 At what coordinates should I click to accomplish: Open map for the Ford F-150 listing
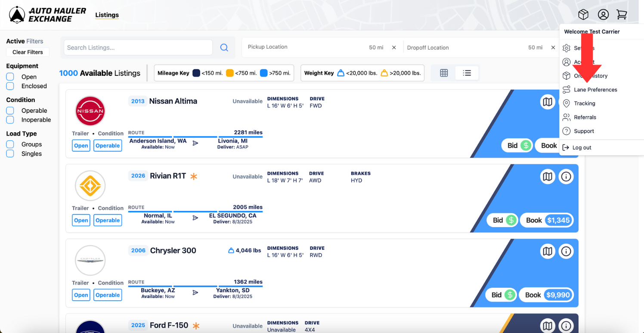click(548, 326)
